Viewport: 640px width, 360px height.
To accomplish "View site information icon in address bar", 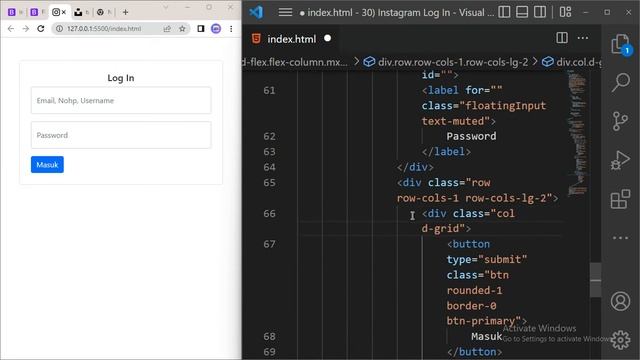I will tap(59, 29).
